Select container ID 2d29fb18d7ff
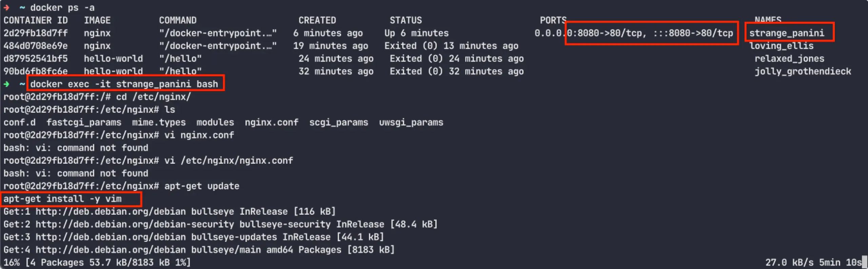Screen dimensions: 868x269 35,33
